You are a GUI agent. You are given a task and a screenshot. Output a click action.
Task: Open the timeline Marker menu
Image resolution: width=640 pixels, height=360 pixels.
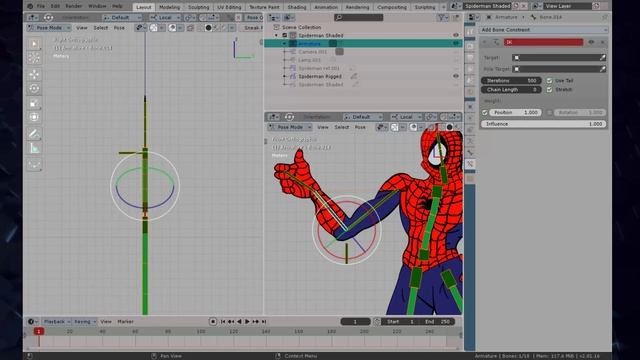click(126, 322)
